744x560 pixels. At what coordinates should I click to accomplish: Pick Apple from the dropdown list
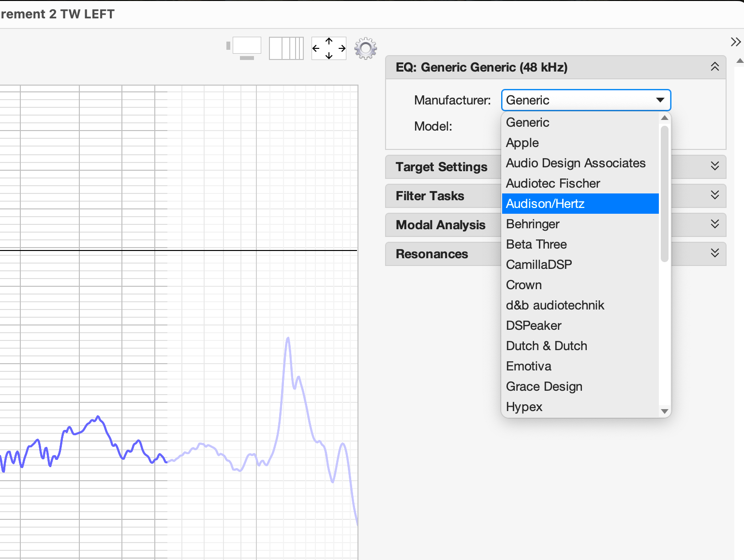coord(522,143)
